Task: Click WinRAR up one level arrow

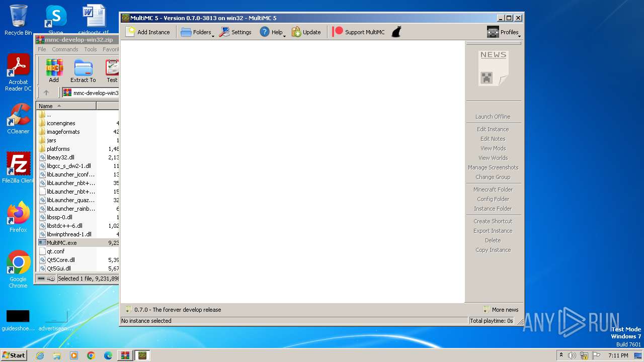Action: (46, 93)
